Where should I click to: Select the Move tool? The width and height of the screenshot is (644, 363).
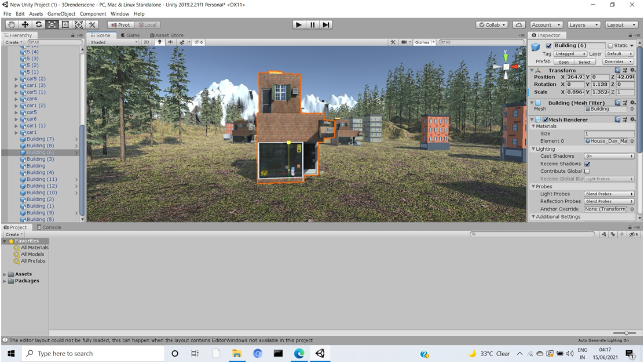pyautogui.click(x=24, y=24)
